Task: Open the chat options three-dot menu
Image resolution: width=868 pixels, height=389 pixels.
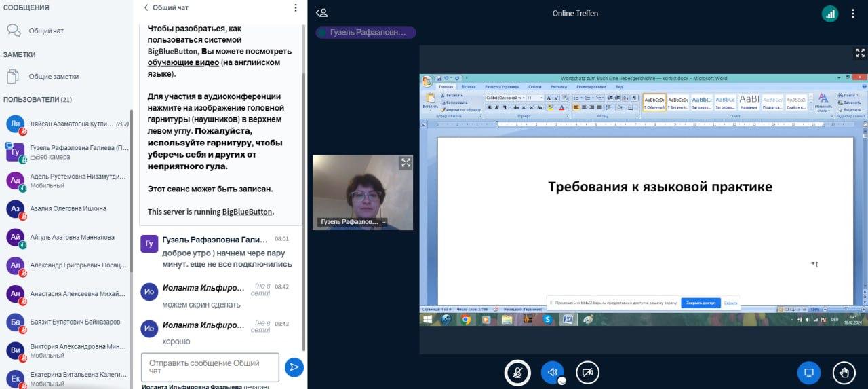Action: click(295, 7)
